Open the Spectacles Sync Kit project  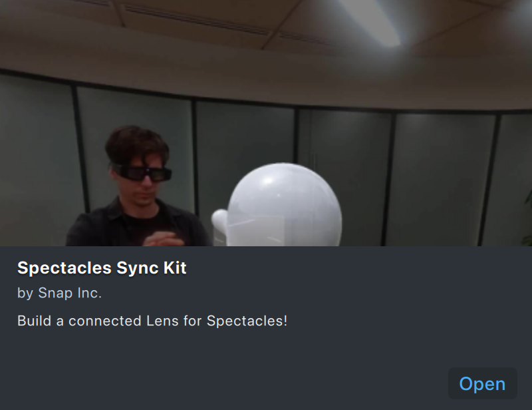coord(483,383)
